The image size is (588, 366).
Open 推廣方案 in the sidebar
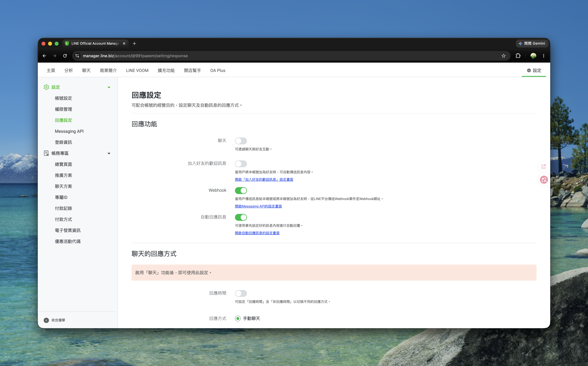pos(63,175)
